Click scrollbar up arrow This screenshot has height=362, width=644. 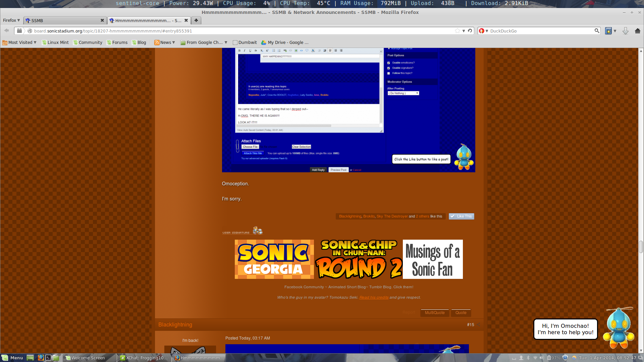click(x=641, y=51)
